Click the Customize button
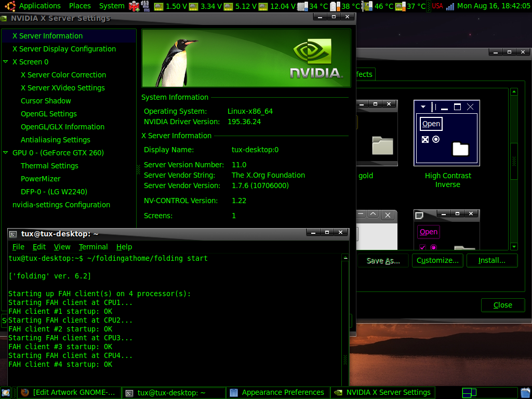Image resolution: width=532 pixels, height=399 pixels. tap(437, 261)
